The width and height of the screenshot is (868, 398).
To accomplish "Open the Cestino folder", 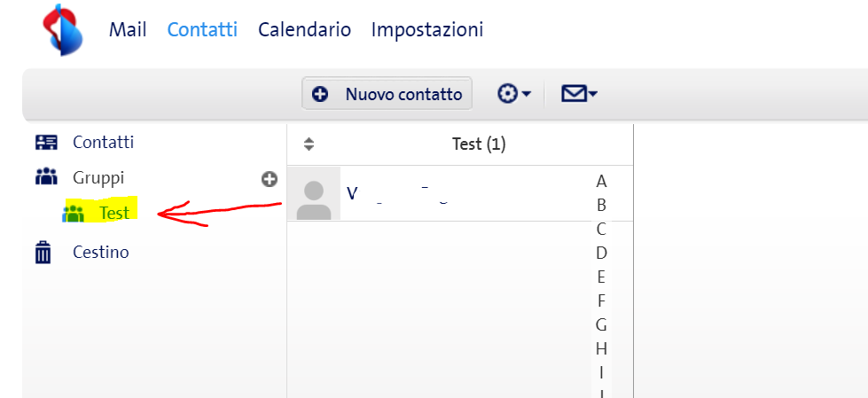I will pos(100,253).
